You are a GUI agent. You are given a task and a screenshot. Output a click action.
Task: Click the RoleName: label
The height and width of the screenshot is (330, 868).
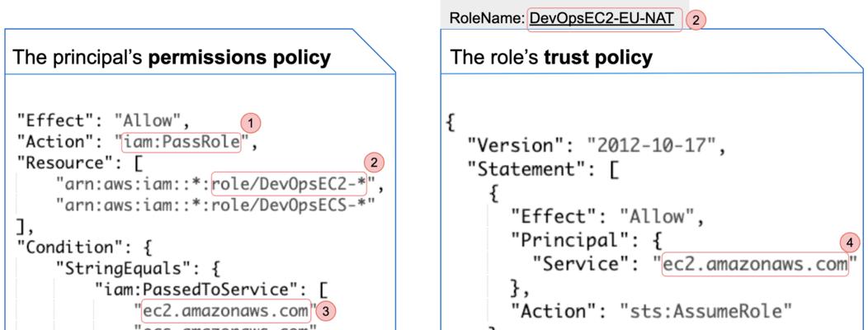[x=487, y=19]
